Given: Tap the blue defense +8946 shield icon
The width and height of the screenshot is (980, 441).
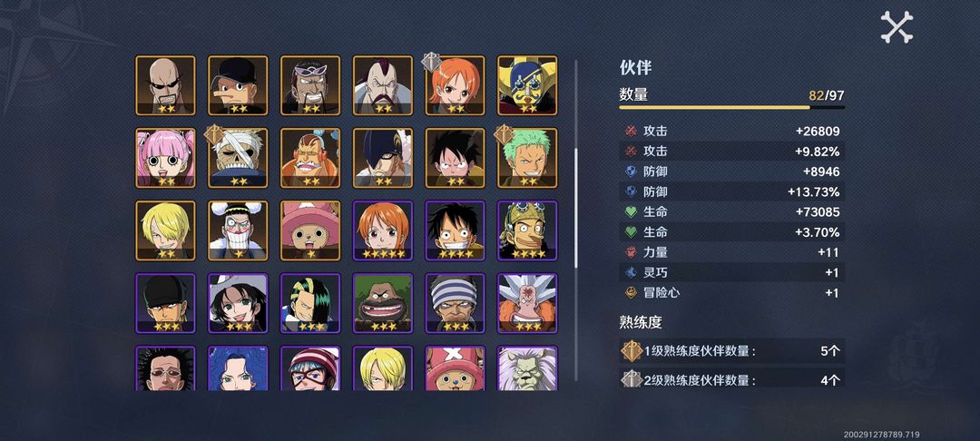Looking at the screenshot, I should pyautogui.click(x=631, y=171).
